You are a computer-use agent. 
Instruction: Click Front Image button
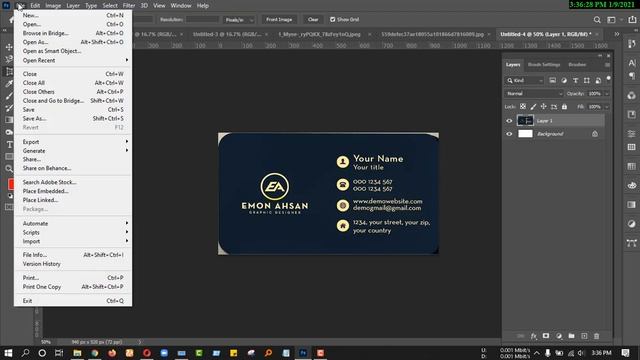pos(279,19)
